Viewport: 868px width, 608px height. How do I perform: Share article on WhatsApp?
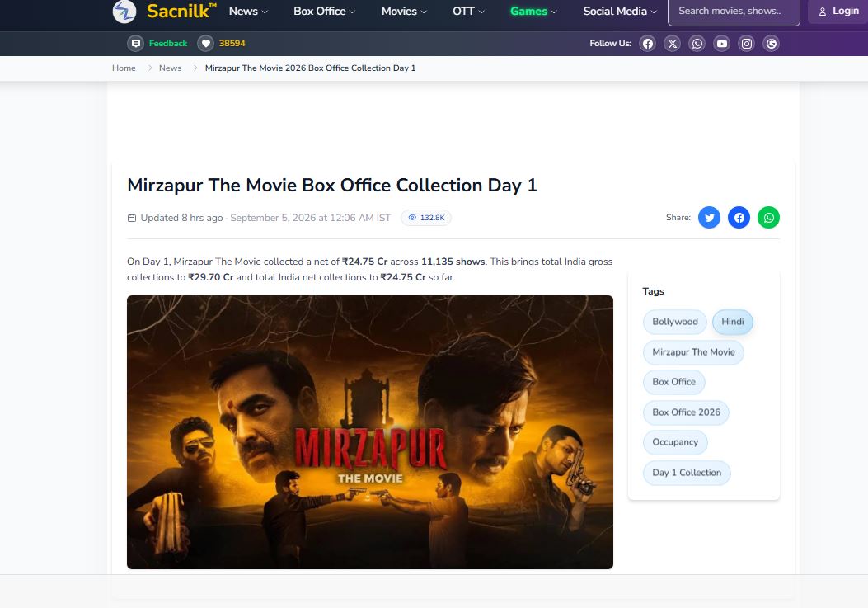[x=768, y=217]
